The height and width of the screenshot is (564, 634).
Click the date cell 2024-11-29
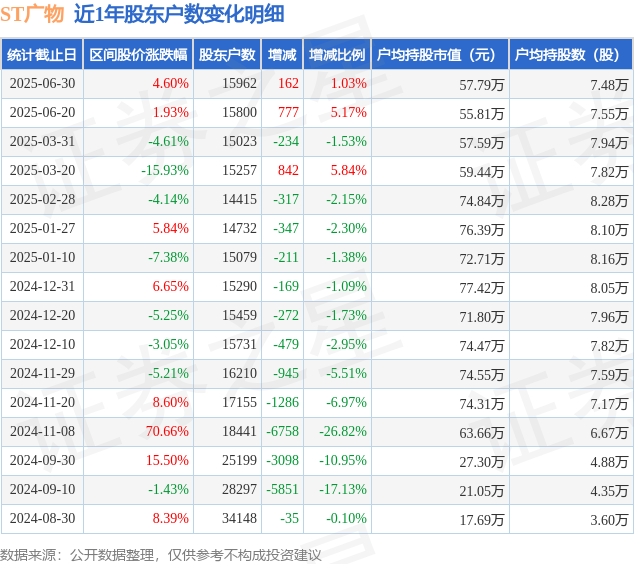pyautogui.click(x=42, y=373)
